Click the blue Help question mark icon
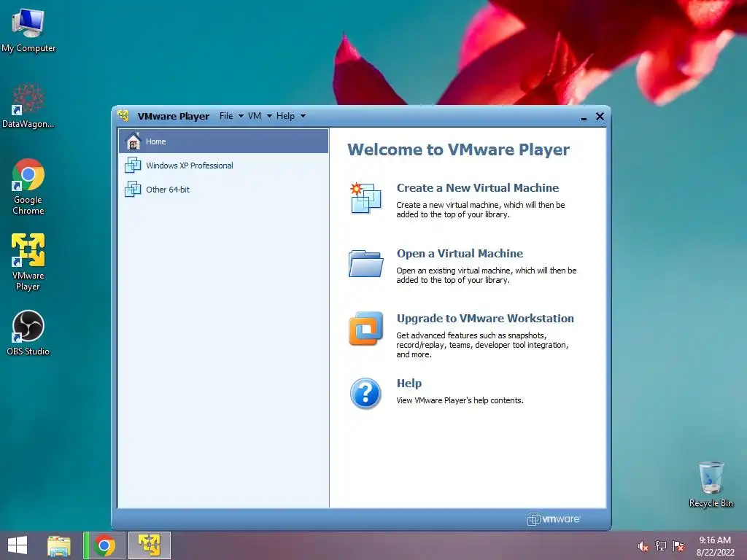The image size is (747, 560). tap(365, 393)
